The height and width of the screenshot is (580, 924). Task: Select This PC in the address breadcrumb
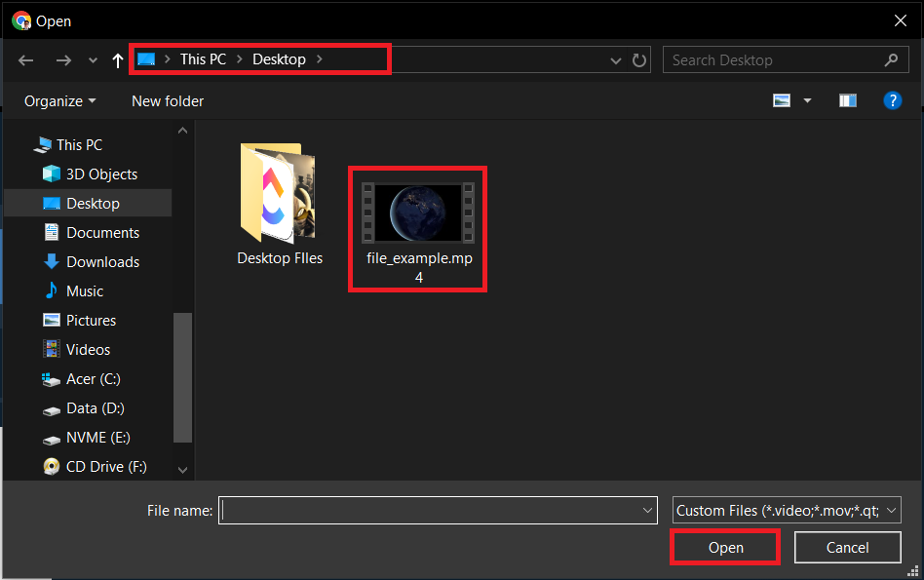(x=202, y=58)
